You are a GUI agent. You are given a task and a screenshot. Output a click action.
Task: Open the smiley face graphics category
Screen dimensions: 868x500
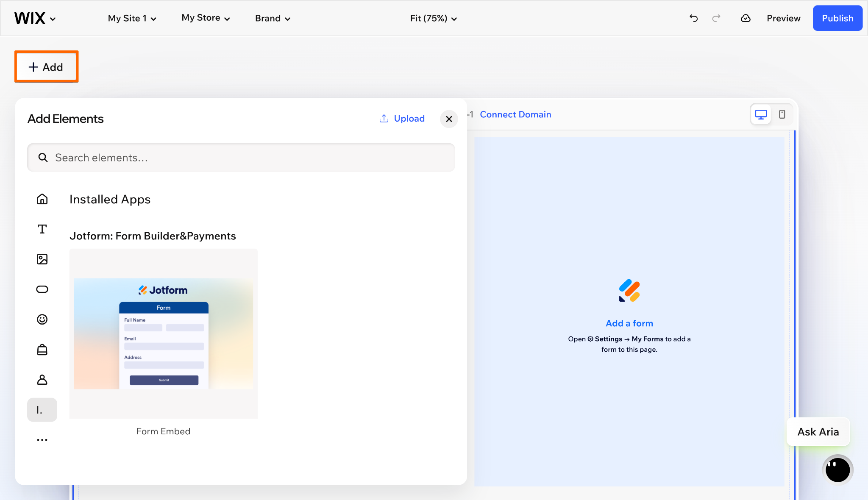[42, 319]
